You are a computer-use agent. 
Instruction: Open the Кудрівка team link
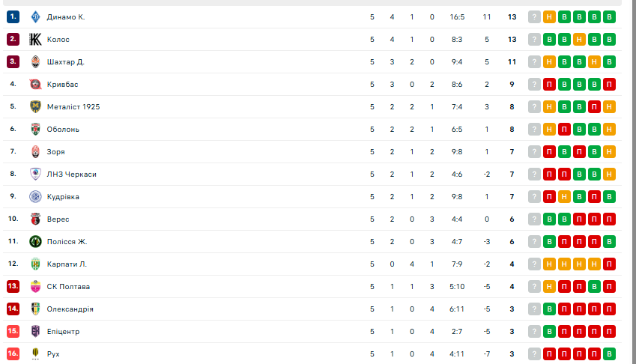click(x=63, y=197)
